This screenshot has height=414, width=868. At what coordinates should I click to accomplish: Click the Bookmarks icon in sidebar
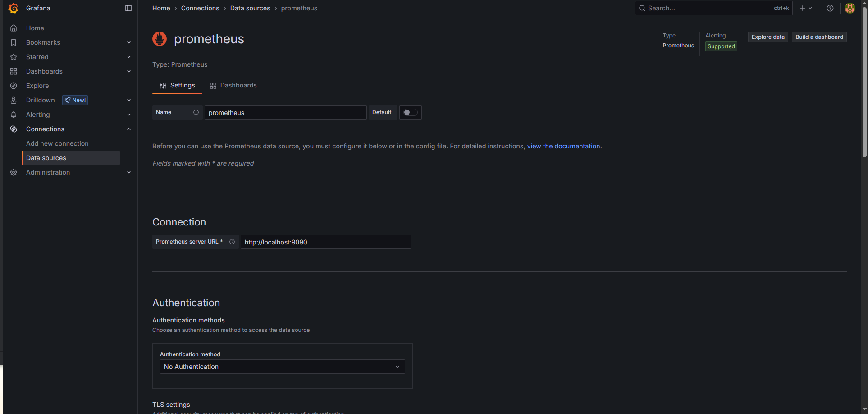[14, 42]
